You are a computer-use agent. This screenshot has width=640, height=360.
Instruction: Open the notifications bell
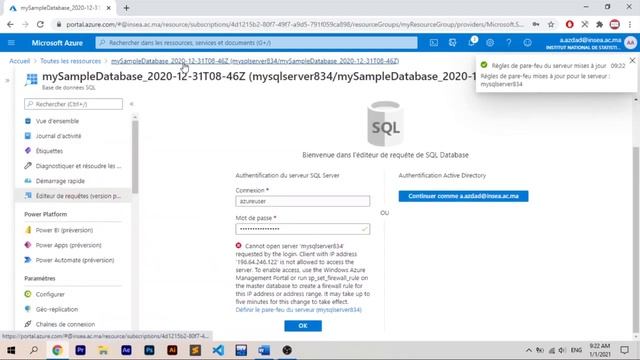pyautogui.click(x=471, y=42)
